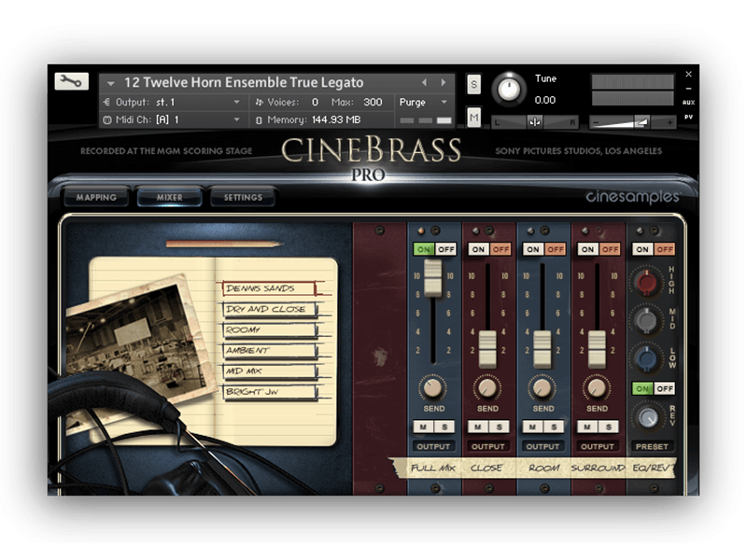Turn off the reverb with OFF switch
Viewport: 747px width, 560px height.
tap(664, 388)
